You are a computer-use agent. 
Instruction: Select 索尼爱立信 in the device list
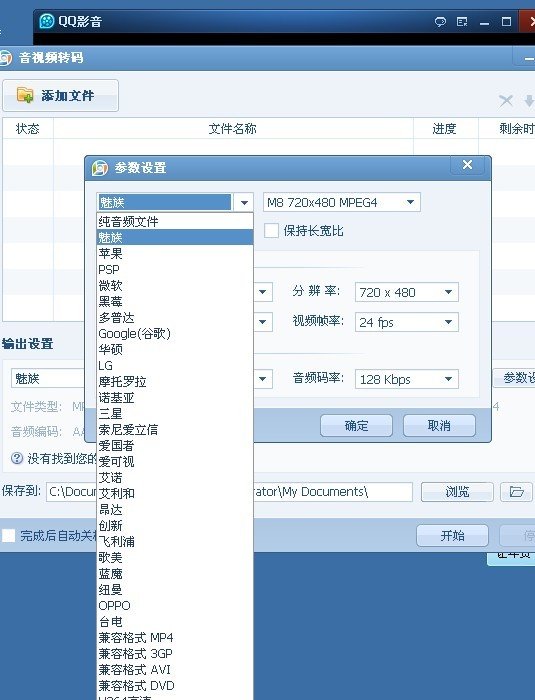coord(175,430)
